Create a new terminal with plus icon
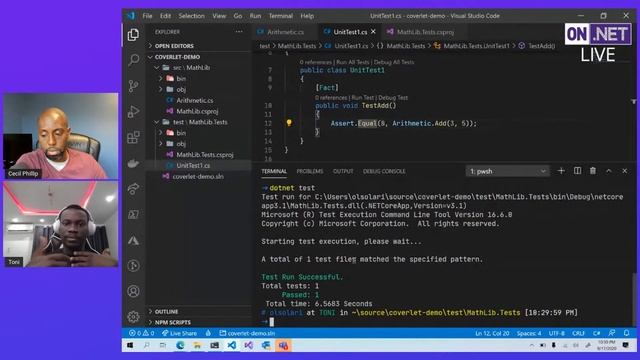 (x=561, y=171)
